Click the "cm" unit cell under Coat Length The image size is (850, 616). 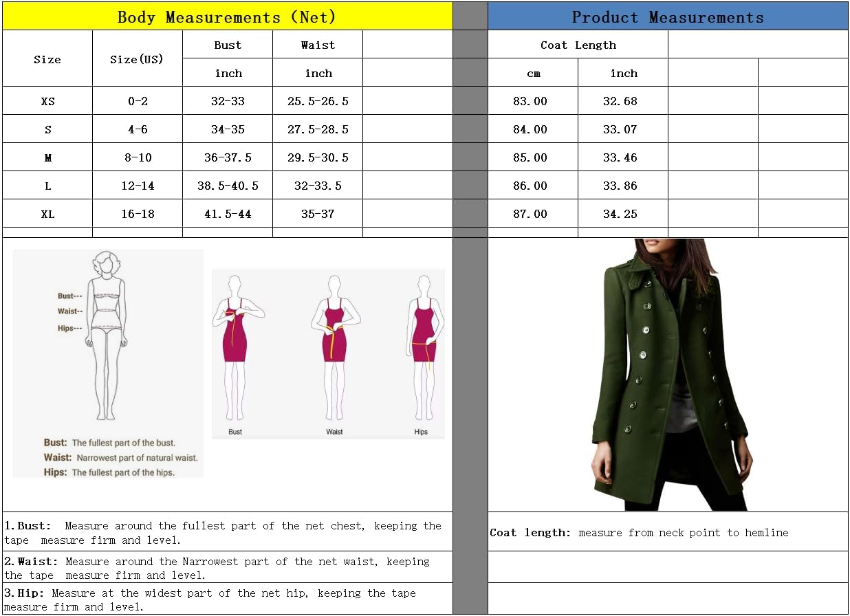pyautogui.click(x=533, y=73)
